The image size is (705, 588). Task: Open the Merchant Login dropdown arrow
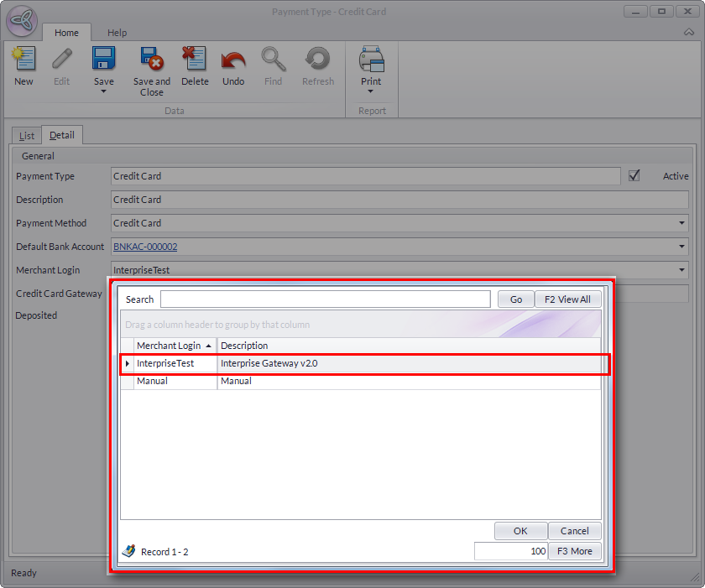click(681, 270)
